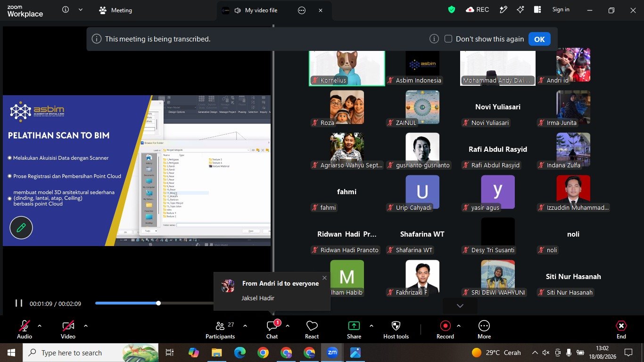Open the Participants panel
Viewport: 644px width, 362px height.
point(220,330)
